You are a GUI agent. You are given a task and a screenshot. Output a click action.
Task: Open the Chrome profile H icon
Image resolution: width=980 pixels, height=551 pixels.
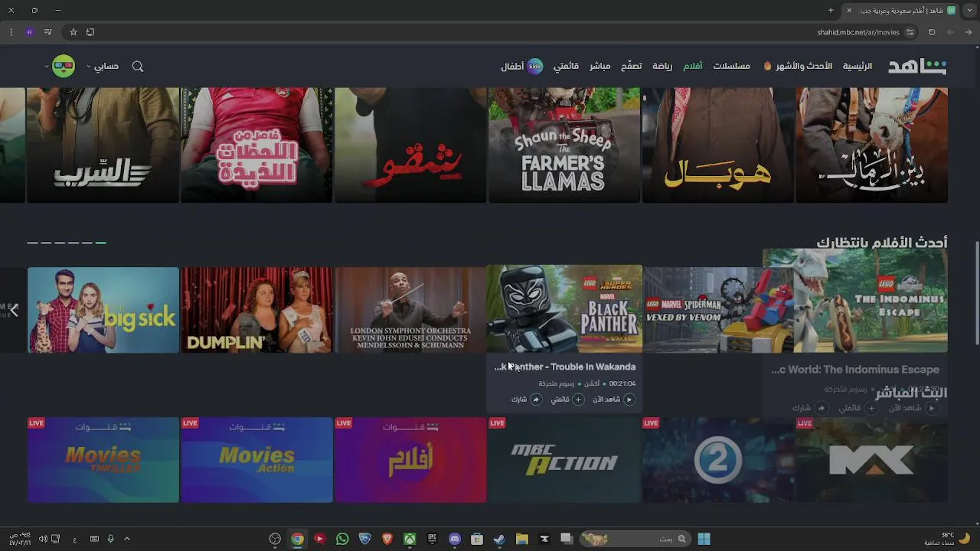(29, 32)
